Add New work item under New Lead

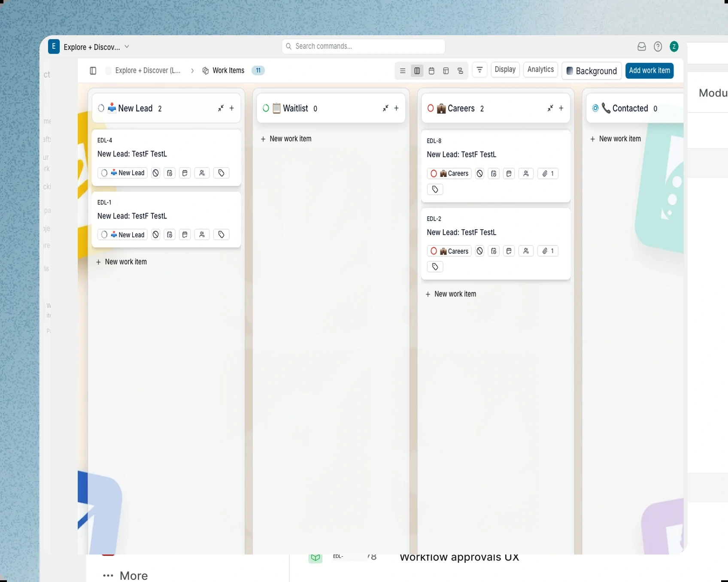(121, 262)
